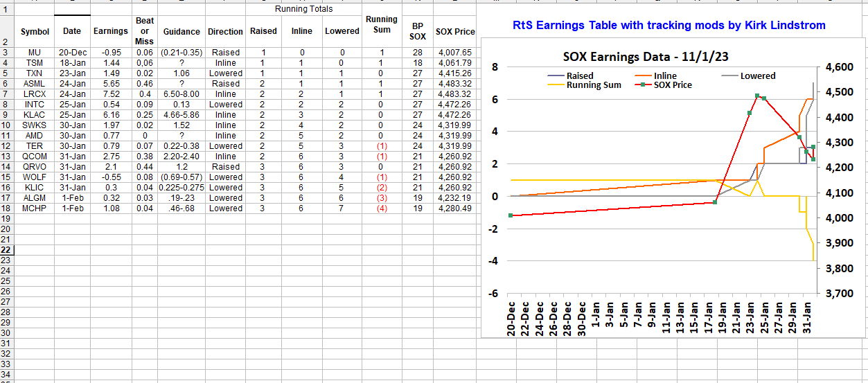This screenshot has height=383, width=868.
Task: Click the Guidance column header cell
Action: 181,31
